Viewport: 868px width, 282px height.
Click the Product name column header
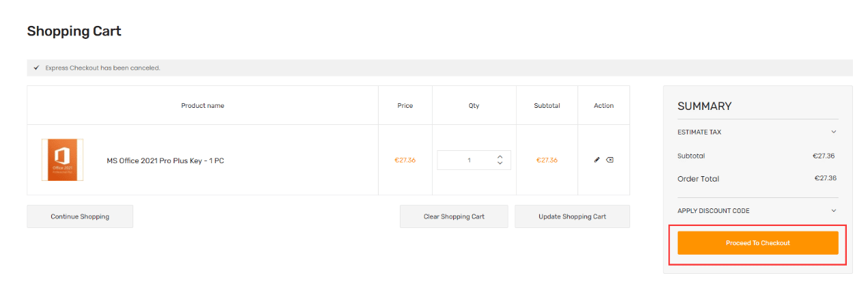[x=202, y=106]
